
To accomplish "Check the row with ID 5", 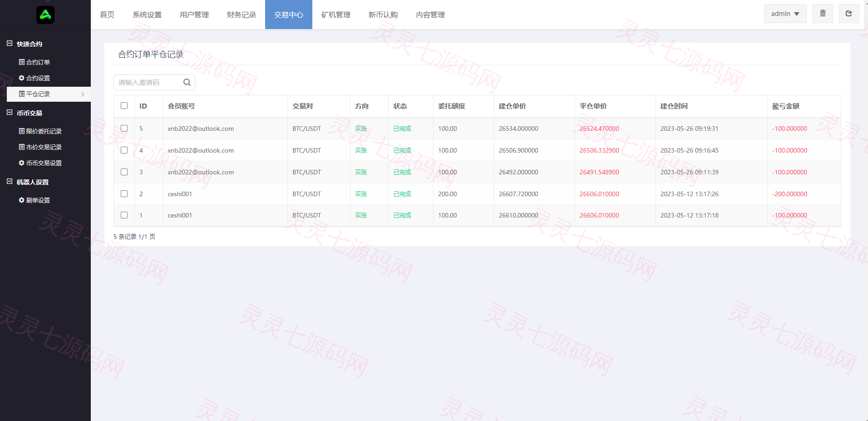I will pyautogui.click(x=124, y=129).
